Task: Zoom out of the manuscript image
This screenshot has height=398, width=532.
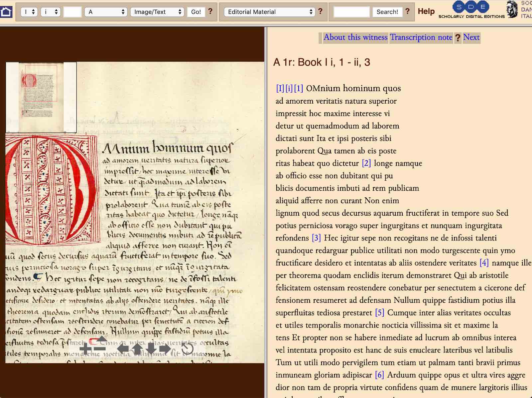Action: click(x=99, y=349)
